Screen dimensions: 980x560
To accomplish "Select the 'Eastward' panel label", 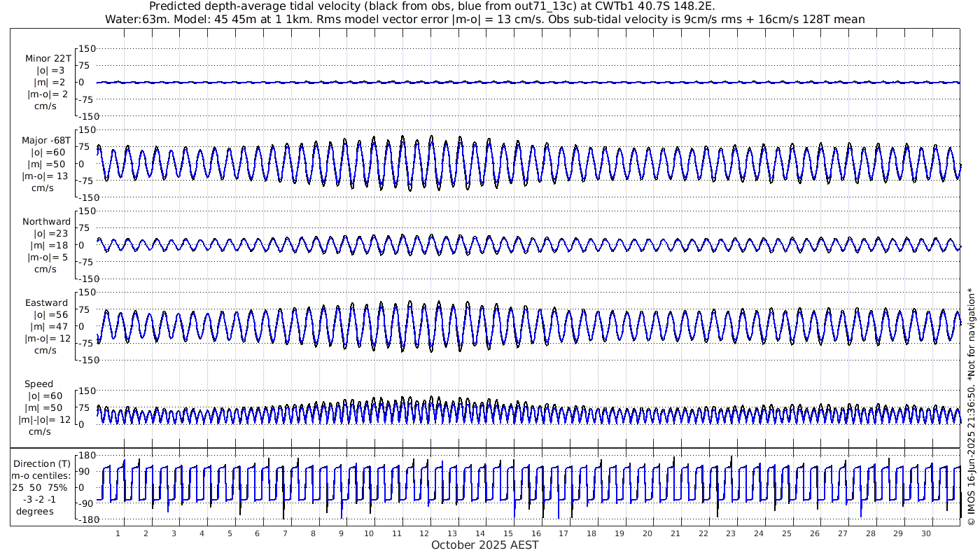I will 46,302.
